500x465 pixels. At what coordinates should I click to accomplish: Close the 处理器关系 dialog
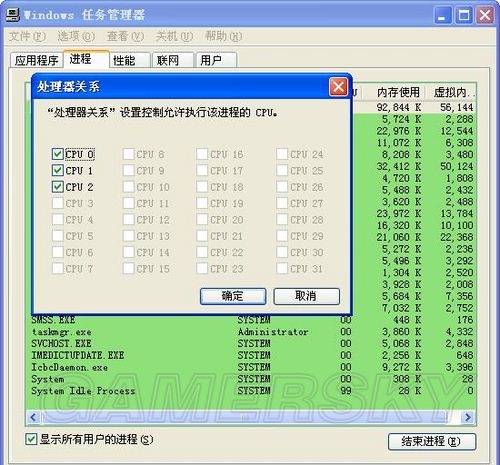coord(338,87)
